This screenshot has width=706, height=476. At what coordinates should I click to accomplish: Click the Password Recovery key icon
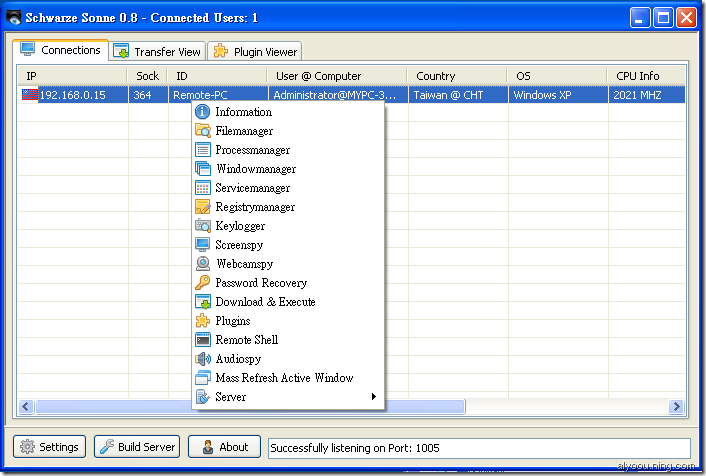coord(203,283)
